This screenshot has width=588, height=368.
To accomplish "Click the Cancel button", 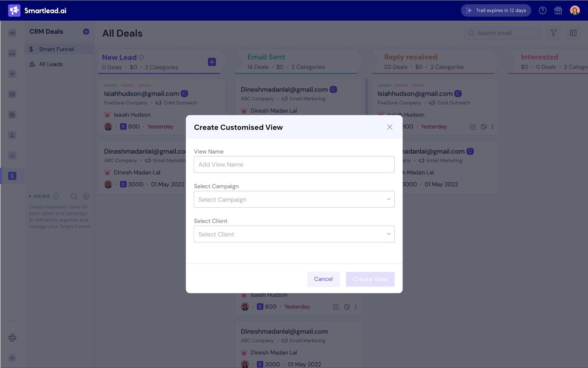I will pos(323,279).
